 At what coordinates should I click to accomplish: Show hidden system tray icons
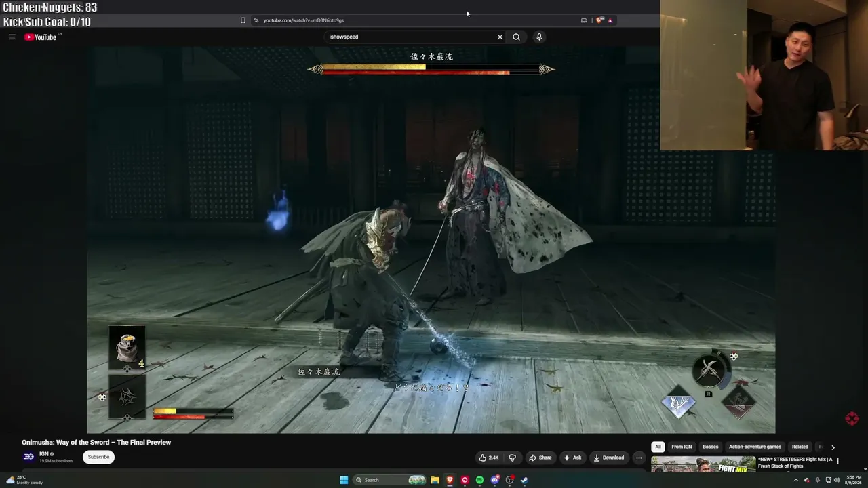(796, 480)
